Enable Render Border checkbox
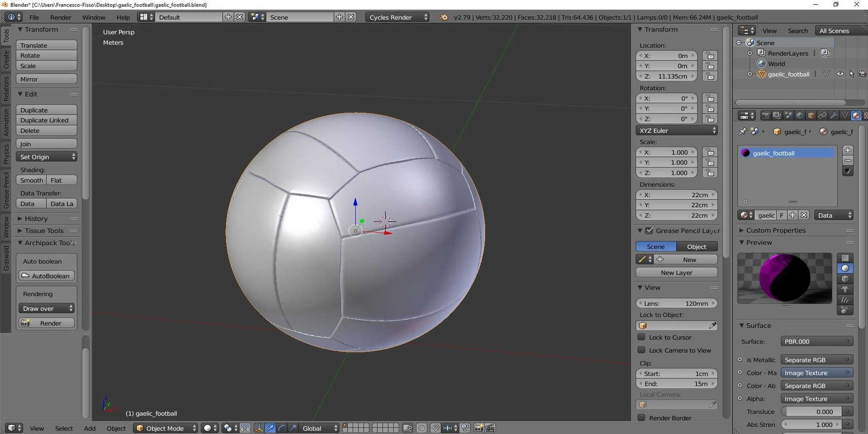The height and width of the screenshot is (434, 868). (641, 418)
